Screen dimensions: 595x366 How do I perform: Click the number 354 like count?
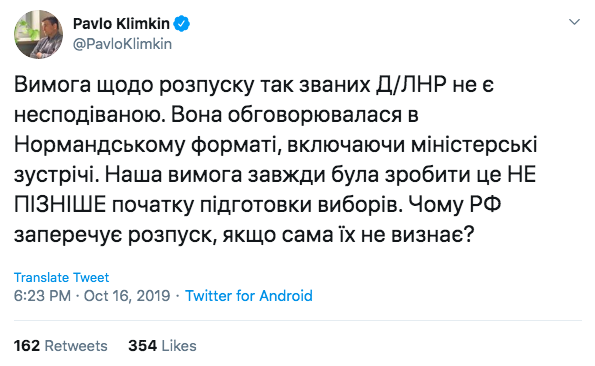(x=142, y=346)
